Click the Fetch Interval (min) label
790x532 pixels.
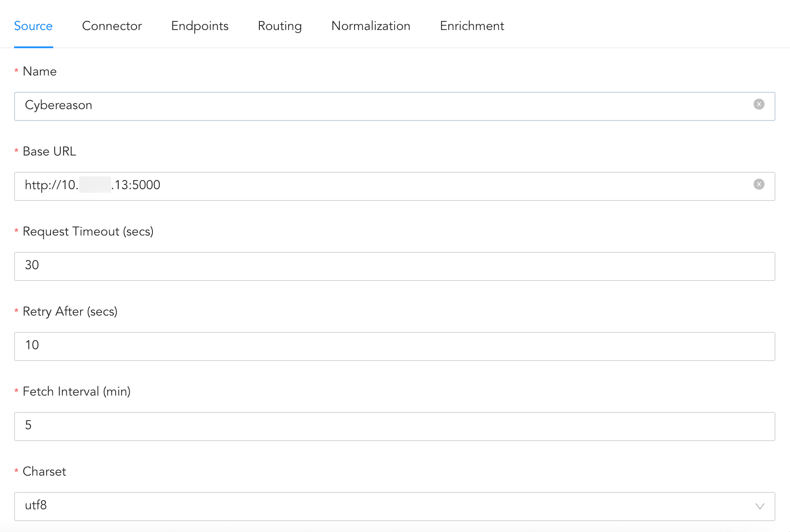pos(76,391)
